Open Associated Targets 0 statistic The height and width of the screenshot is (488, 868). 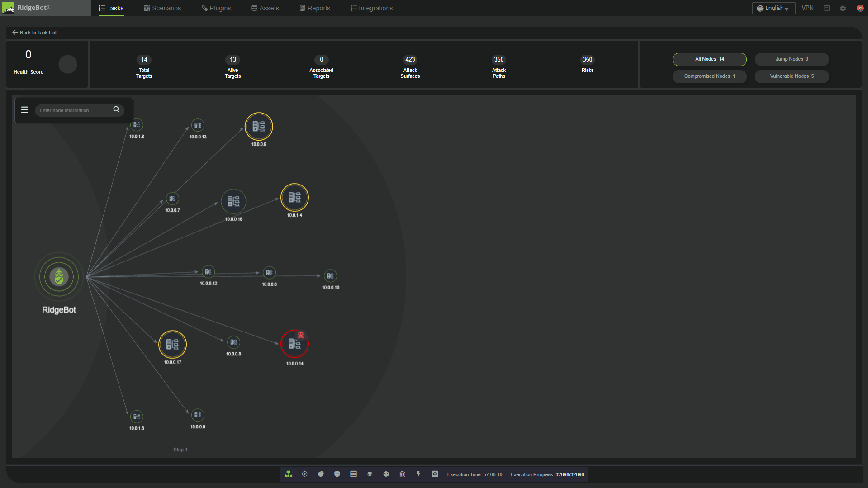[x=321, y=66]
